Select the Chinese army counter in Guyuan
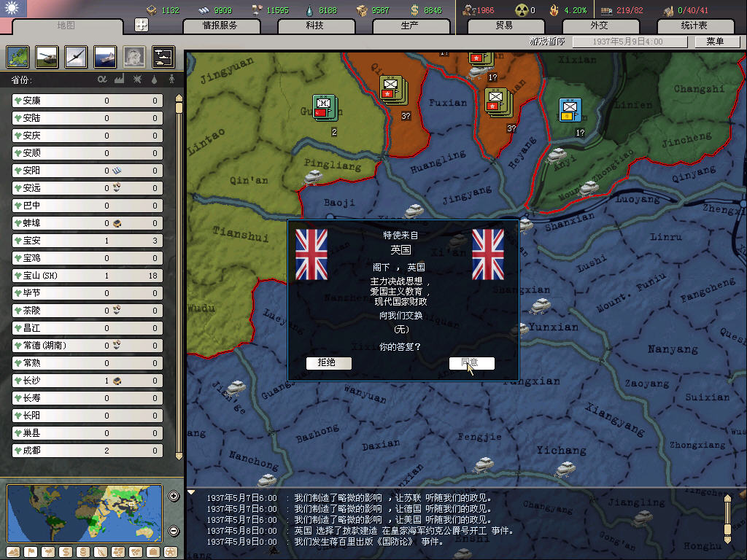This screenshot has height=560, width=747. tap(325, 108)
